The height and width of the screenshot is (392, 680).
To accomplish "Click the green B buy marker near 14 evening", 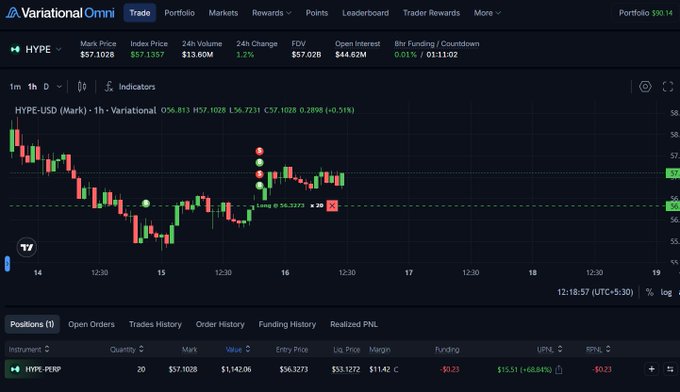I will tap(146, 203).
